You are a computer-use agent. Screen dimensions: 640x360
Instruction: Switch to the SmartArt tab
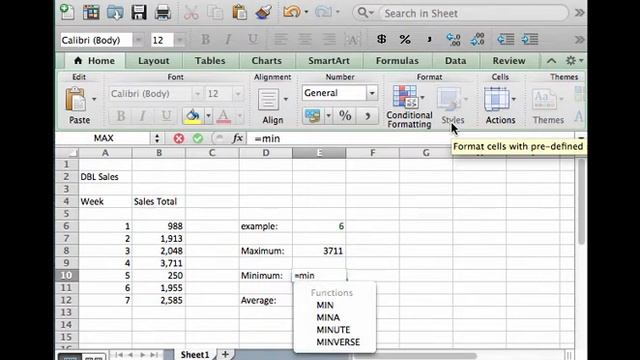pyautogui.click(x=329, y=61)
